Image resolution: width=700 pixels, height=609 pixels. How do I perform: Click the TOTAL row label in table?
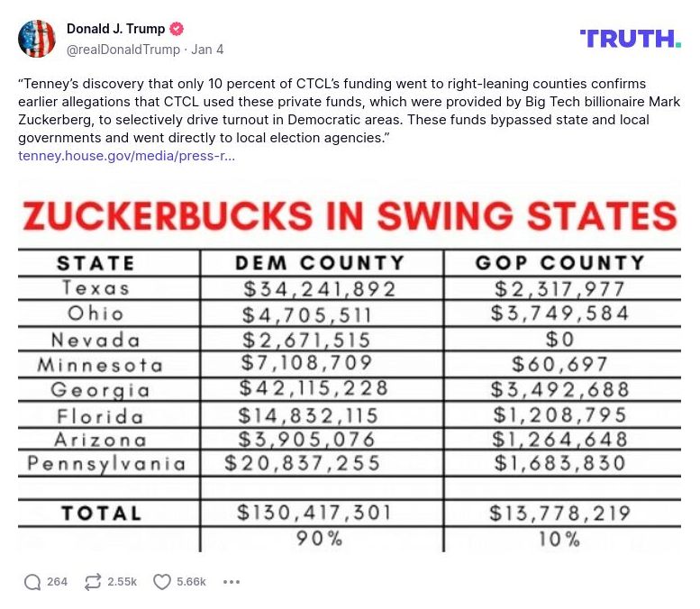pos(101,513)
